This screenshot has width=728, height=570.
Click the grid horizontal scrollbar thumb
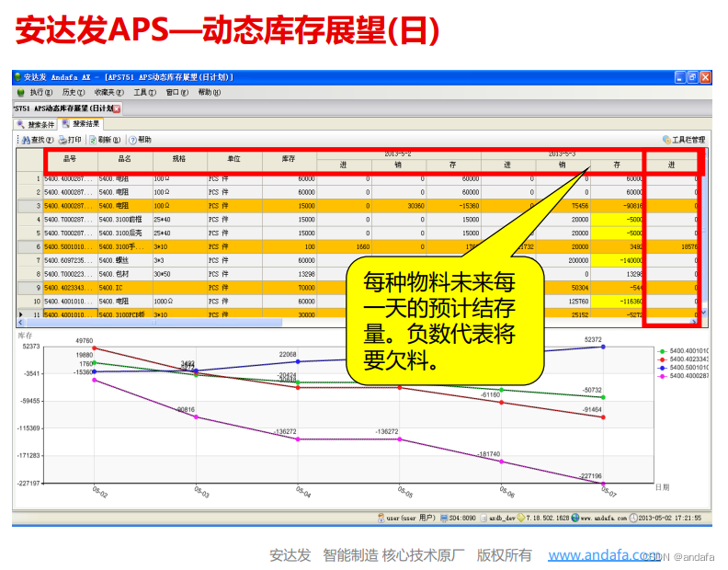pos(154,322)
